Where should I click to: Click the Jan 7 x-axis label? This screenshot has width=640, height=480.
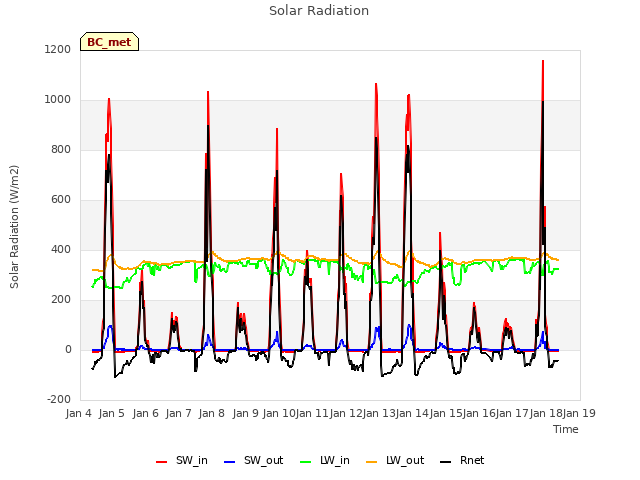[179, 413]
